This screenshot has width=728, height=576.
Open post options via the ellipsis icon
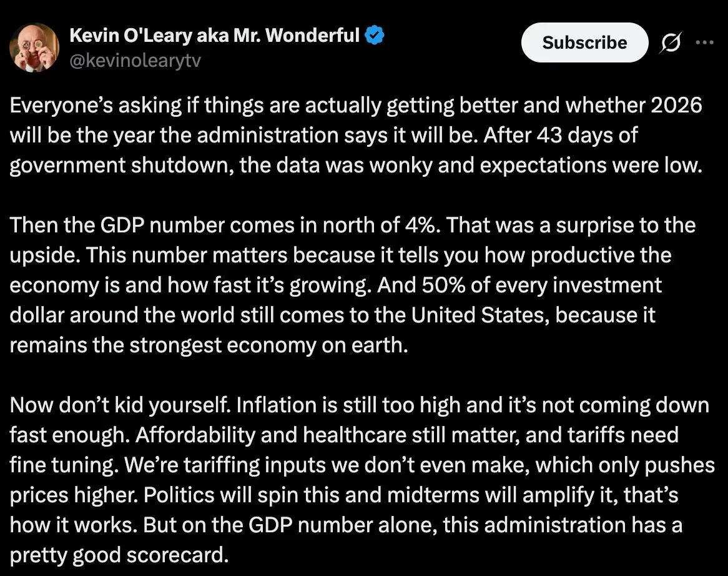[705, 42]
